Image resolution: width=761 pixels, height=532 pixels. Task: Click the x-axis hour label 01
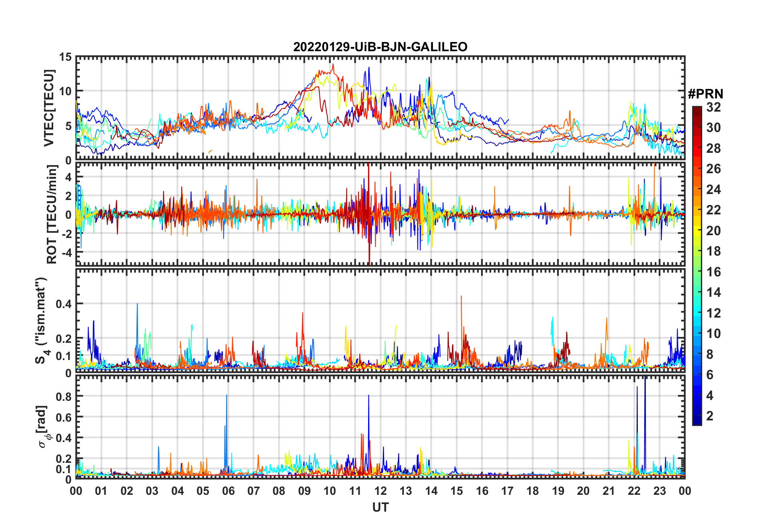[x=101, y=491]
